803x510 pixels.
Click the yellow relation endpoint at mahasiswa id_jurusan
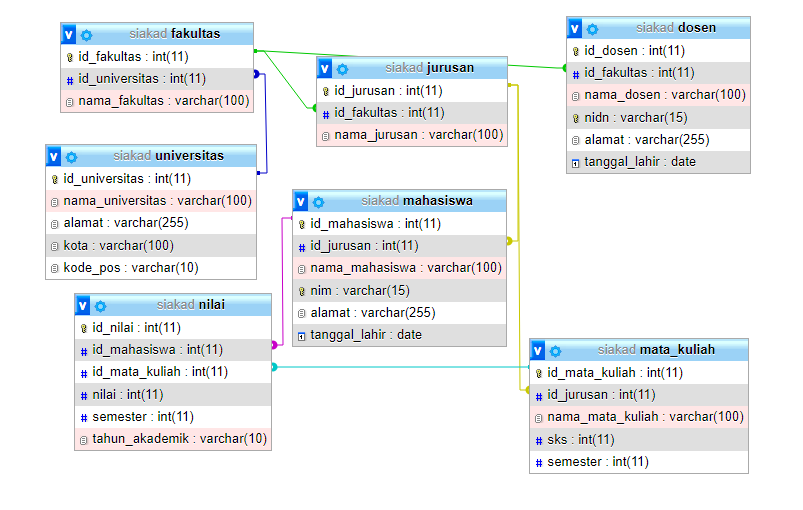tap(509, 241)
